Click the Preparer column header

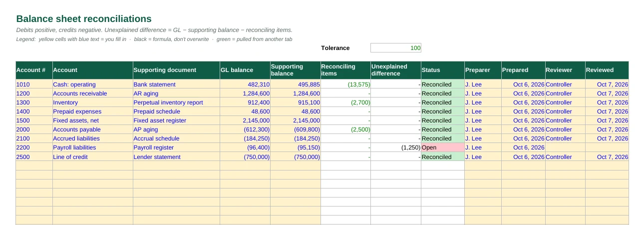pyautogui.click(x=483, y=70)
